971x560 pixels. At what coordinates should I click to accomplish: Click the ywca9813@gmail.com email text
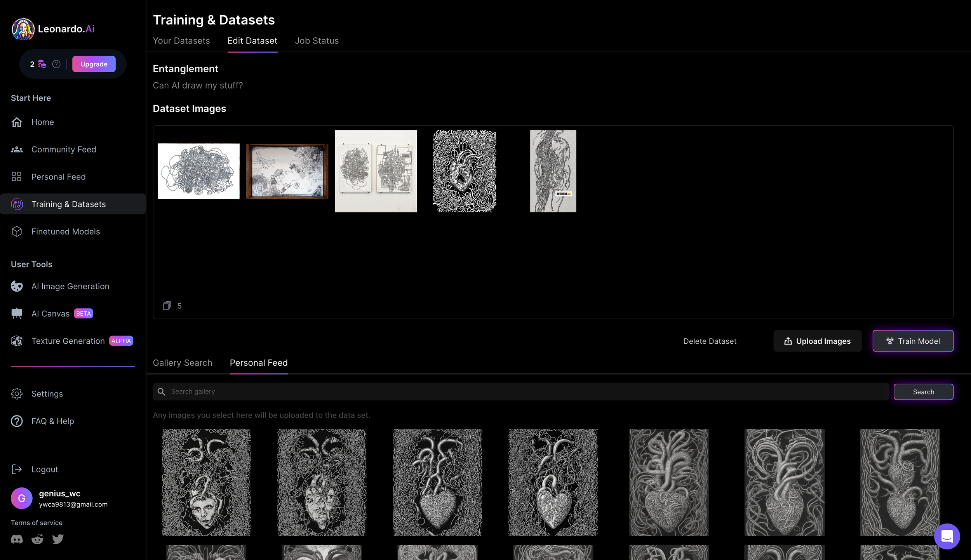click(x=73, y=504)
